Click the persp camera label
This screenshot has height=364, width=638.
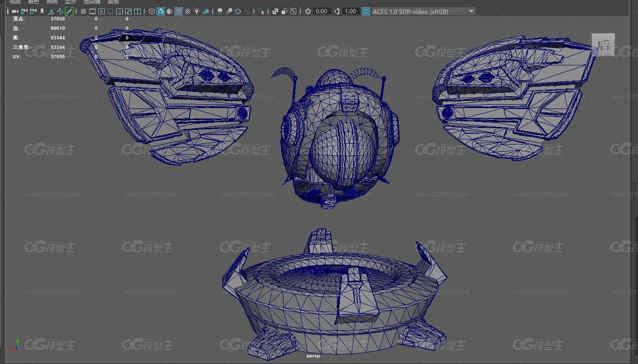coord(313,355)
